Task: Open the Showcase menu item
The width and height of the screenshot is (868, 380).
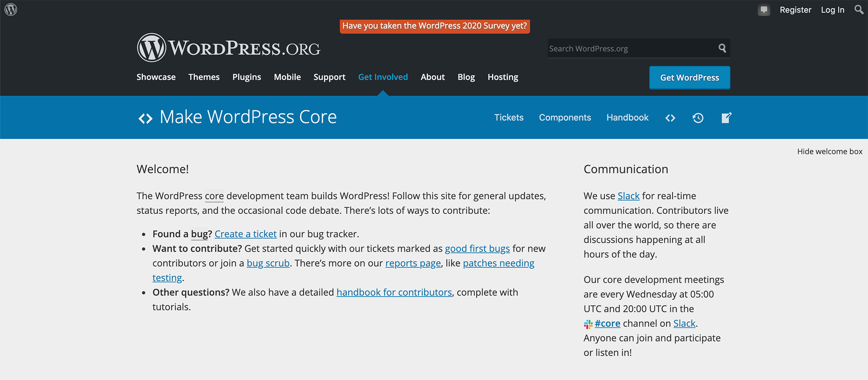Action: click(x=156, y=77)
